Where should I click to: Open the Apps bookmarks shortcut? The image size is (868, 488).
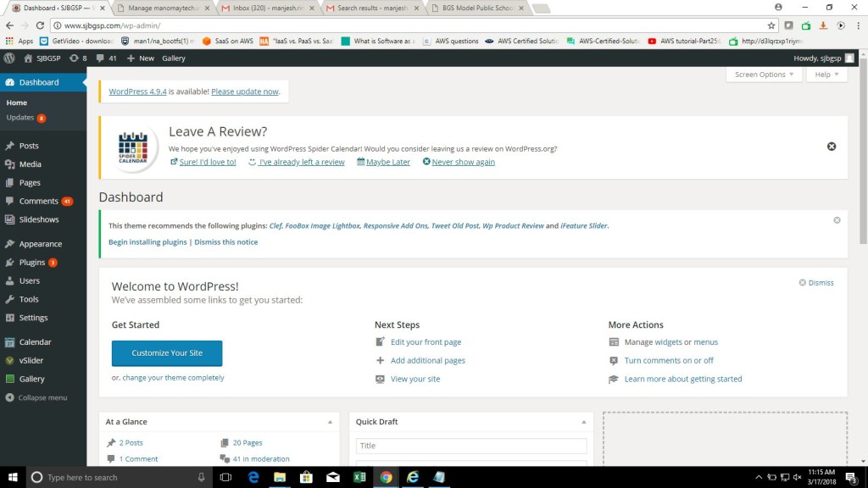tap(19, 41)
